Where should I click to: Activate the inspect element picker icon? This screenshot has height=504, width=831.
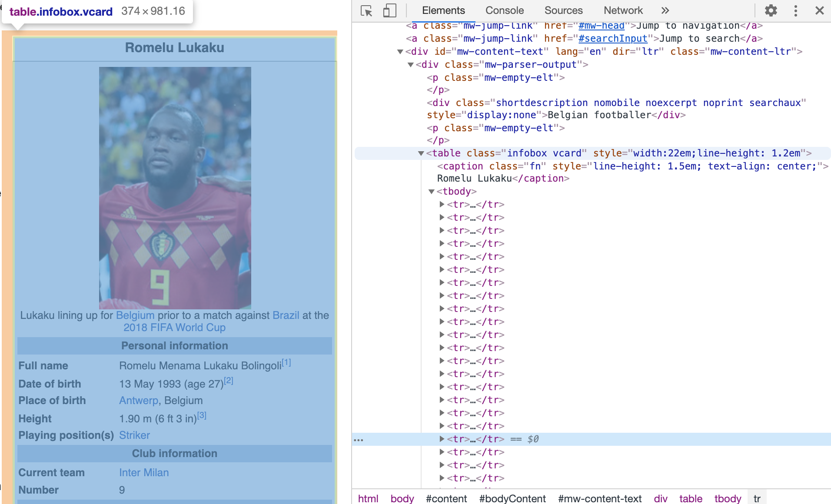[x=366, y=10]
